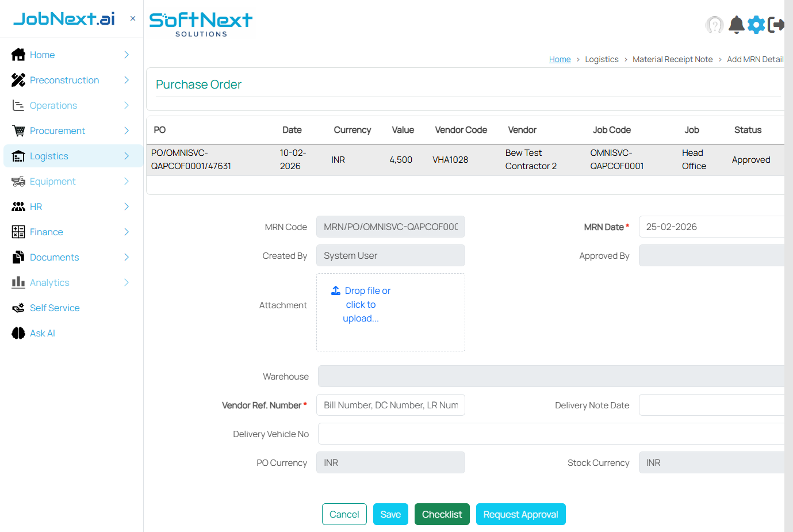Click the Procurement shopping cart icon
Screen dimensions: 793x532
18,131
